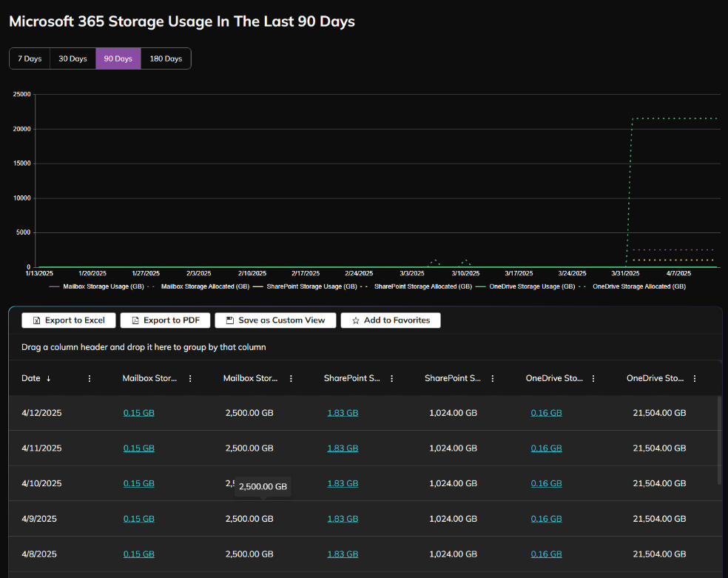Image resolution: width=728 pixels, height=578 pixels.
Task: Click the floppy disk save icon
Action: tap(230, 320)
